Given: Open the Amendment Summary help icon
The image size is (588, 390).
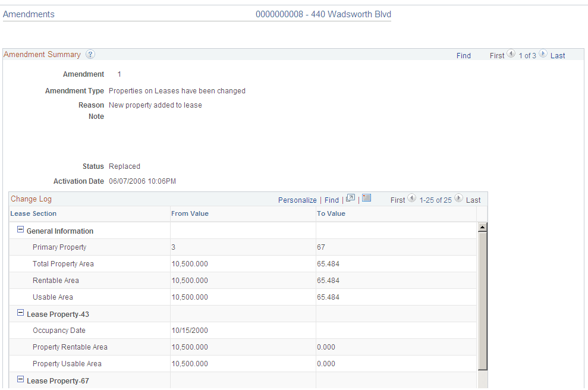Looking at the screenshot, I should tap(90, 54).
